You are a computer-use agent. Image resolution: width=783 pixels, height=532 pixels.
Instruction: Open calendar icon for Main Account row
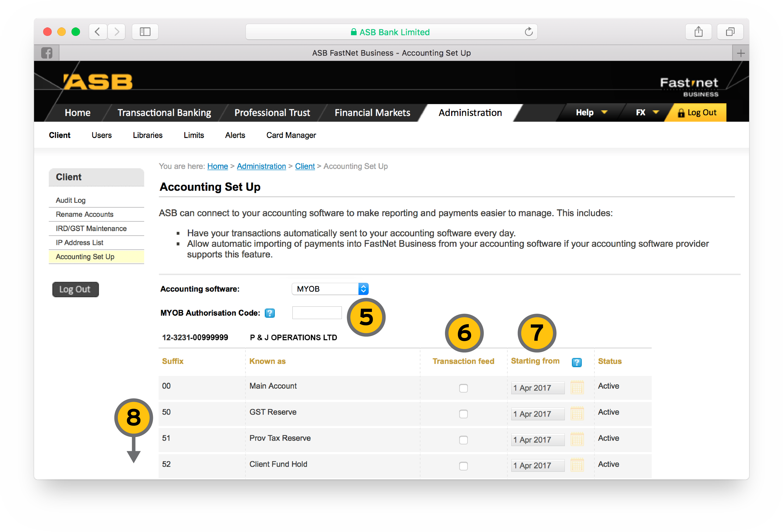coord(577,388)
